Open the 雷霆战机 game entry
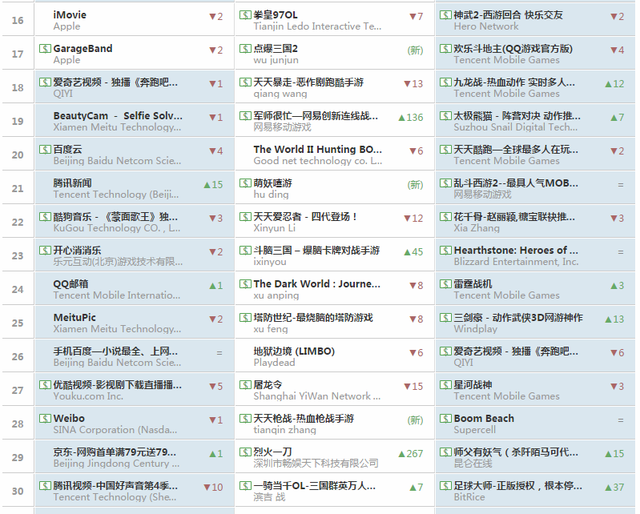This screenshot has width=640, height=514. (x=473, y=284)
